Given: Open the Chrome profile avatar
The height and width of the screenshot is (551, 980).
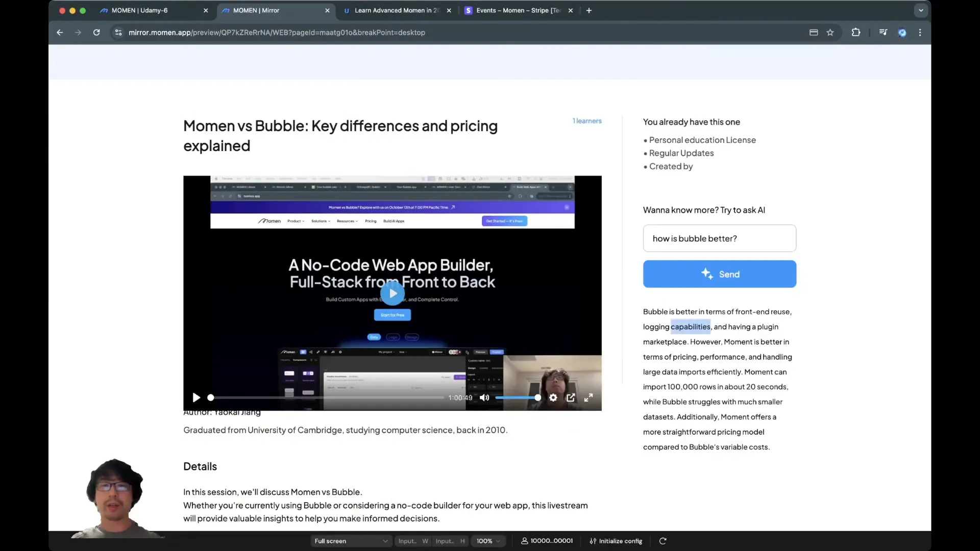Looking at the screenshot, I should [x=902, y=32].
